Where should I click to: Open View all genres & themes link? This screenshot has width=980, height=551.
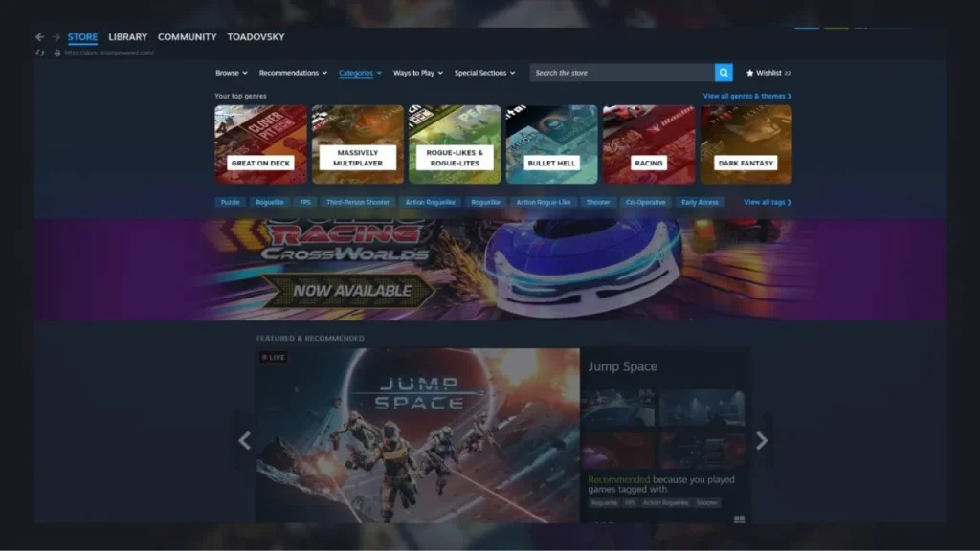point(746,96)
